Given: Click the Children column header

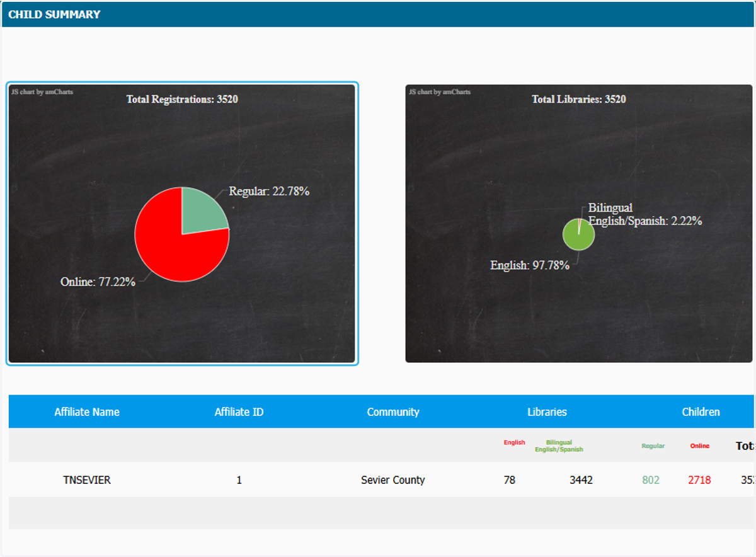Looking at the screenshot, I should [x=701, y=412].
